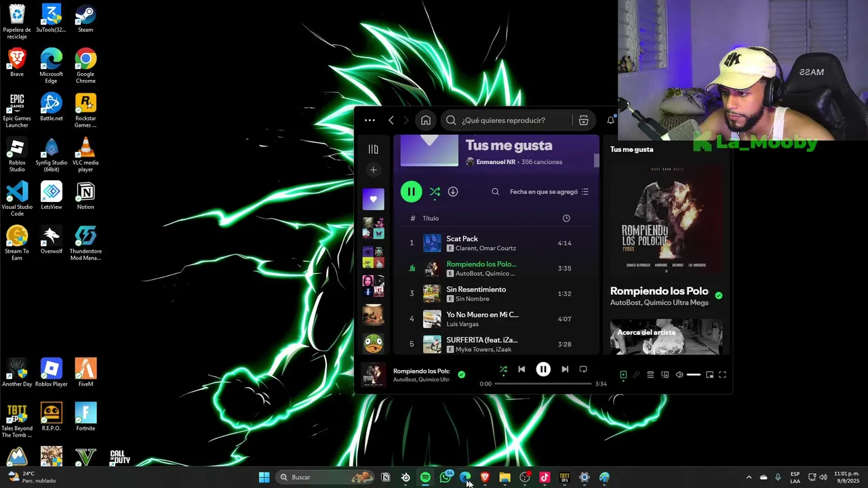Open Connect to a device icon
The width and height of the screenshot is (868, 488).
(665, 375)
